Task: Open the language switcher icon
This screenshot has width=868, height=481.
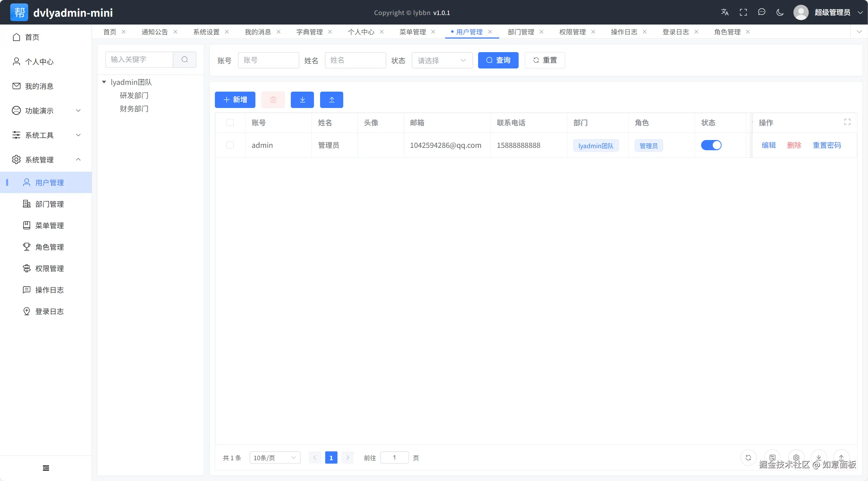Action: [725, 12]
